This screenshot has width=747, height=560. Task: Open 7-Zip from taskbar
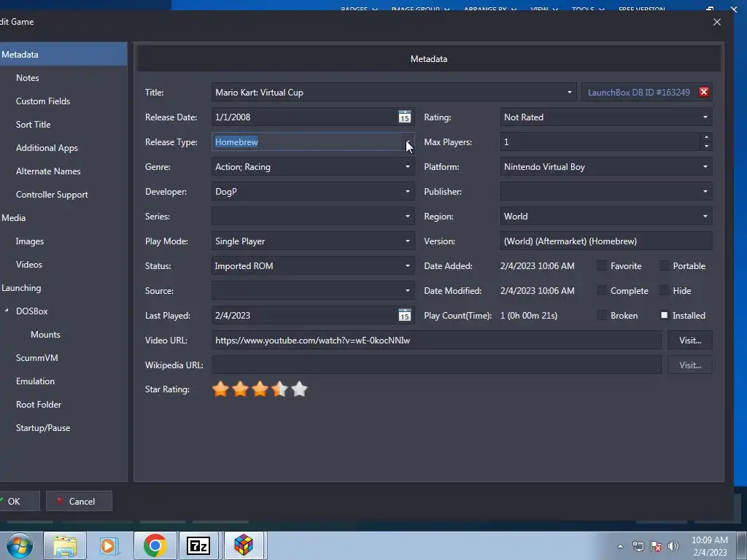click(x=198, y=545)
